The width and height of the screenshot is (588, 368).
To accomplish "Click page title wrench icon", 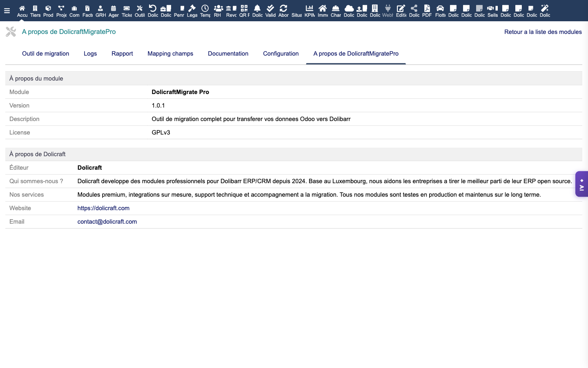I will [x=11, y=31].
